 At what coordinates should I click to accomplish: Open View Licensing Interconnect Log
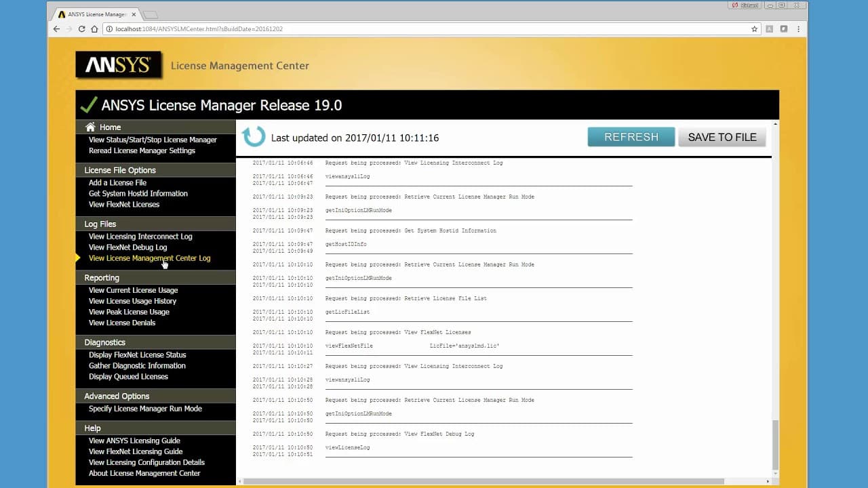point(140,237)
